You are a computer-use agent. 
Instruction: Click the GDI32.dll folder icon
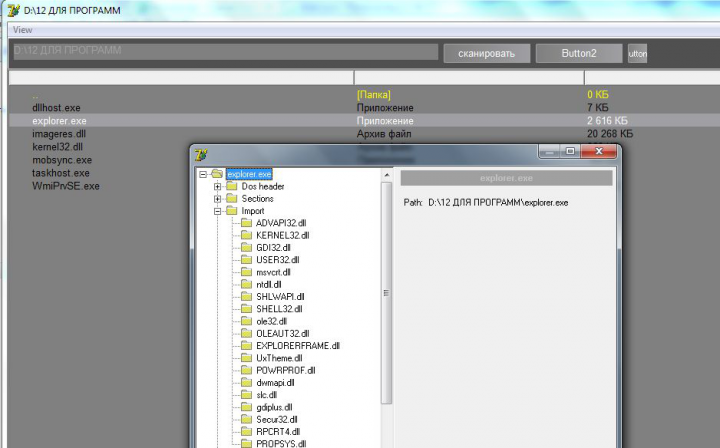[x=247, y=248]
